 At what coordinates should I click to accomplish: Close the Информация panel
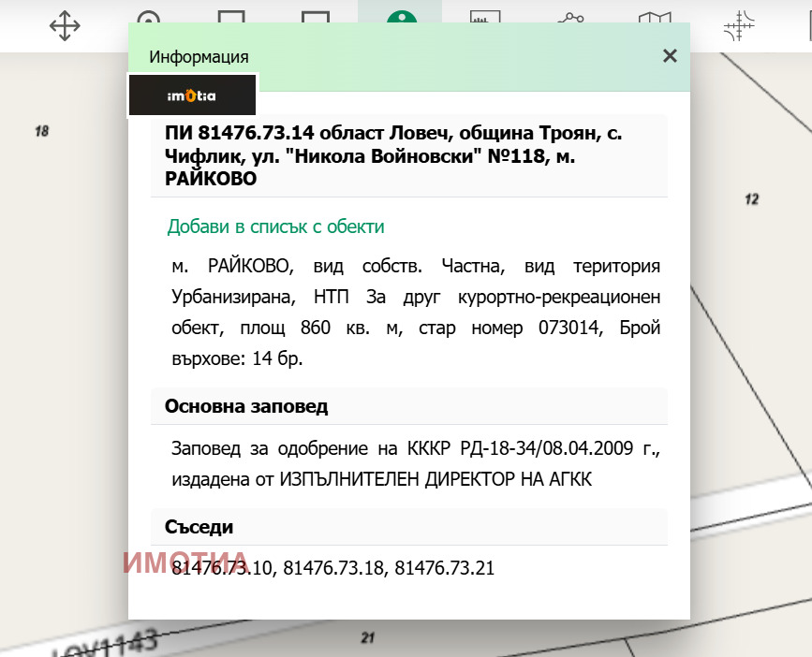(670, 56)
